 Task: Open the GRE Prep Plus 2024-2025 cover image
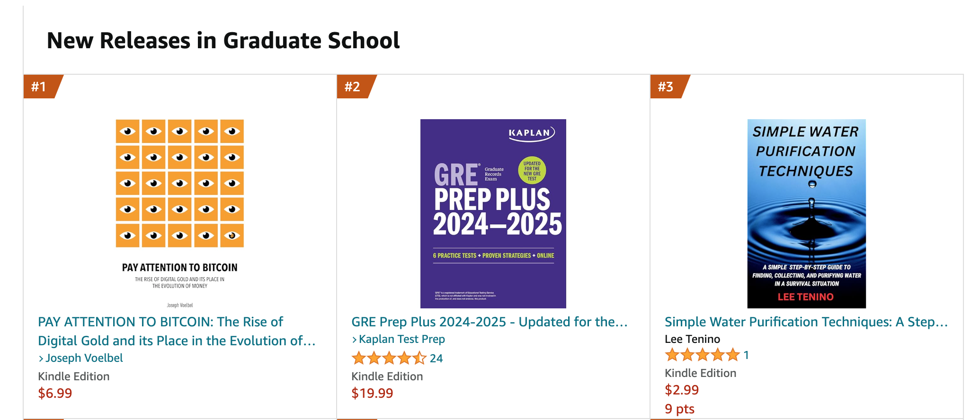(492, 213)
